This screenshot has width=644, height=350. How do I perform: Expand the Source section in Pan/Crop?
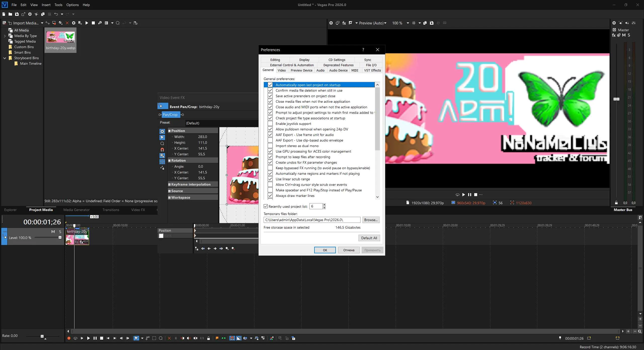pos(170,191)
